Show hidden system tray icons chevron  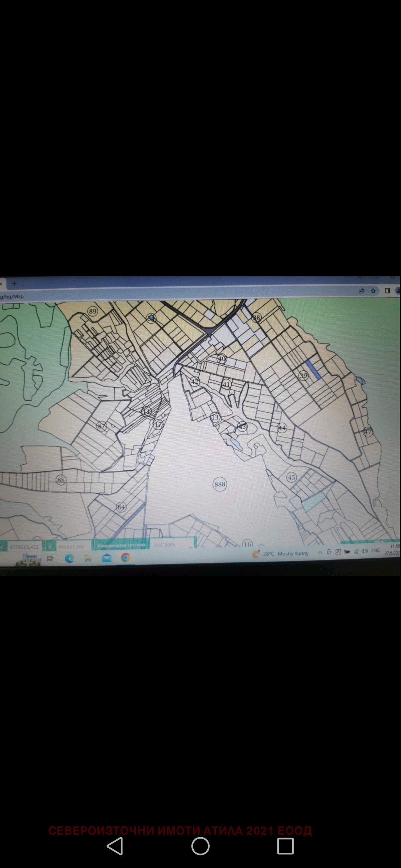click(320, 553)
